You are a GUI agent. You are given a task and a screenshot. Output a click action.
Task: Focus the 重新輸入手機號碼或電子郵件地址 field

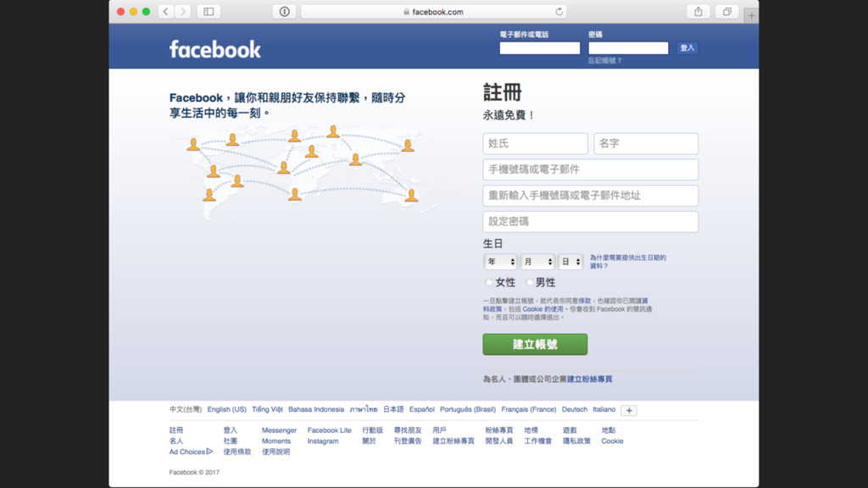(591, 196)
